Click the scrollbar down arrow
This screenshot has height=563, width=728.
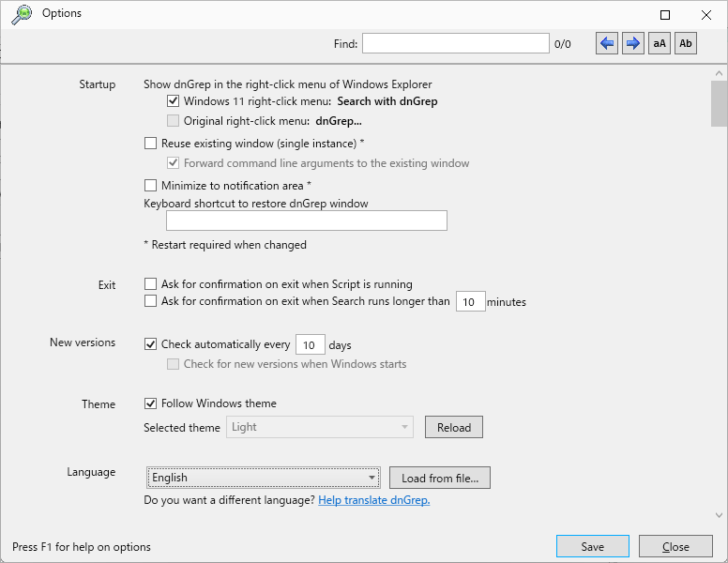coord(719,515)
